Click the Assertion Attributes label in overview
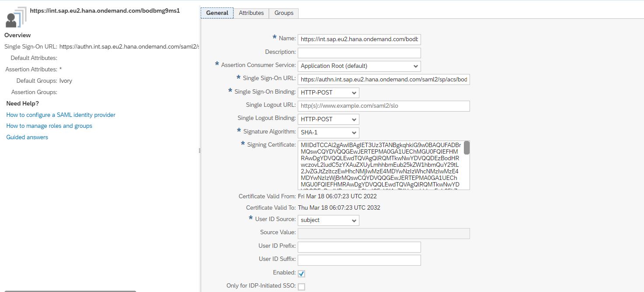 pyautogui.click(x=31, y=69)
